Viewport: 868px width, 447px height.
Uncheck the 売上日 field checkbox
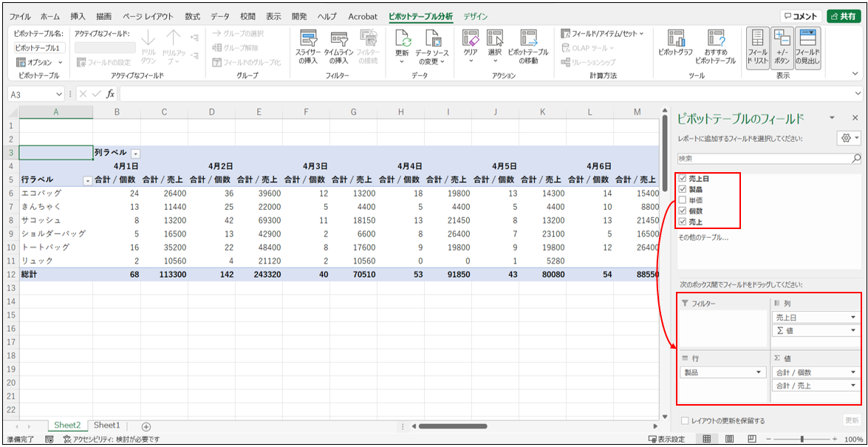pos(683,179)
